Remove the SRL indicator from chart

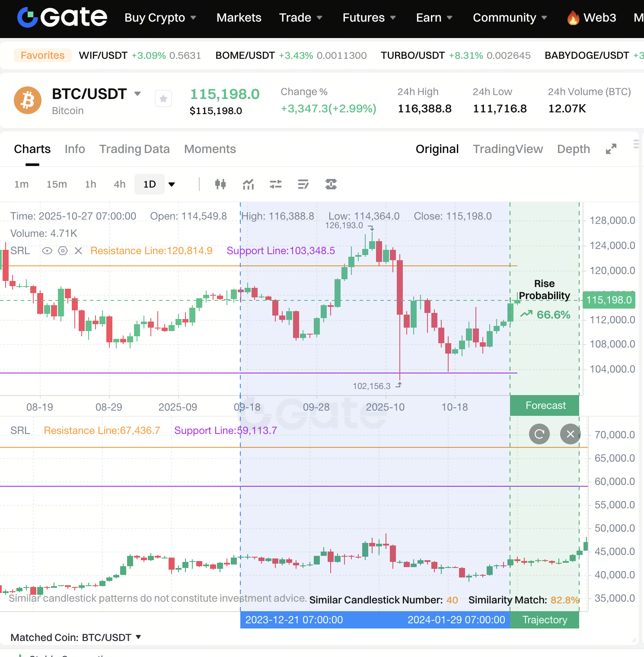(x=78, y=251)
